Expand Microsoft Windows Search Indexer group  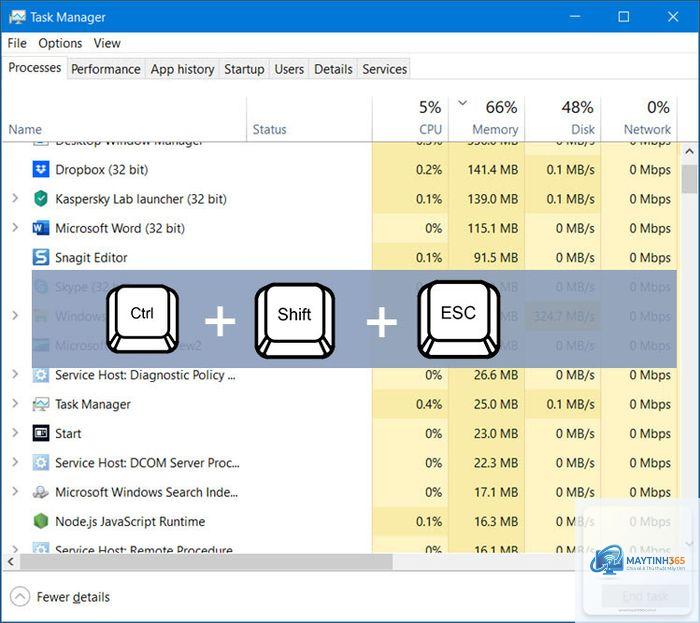[x=15, y=491]
